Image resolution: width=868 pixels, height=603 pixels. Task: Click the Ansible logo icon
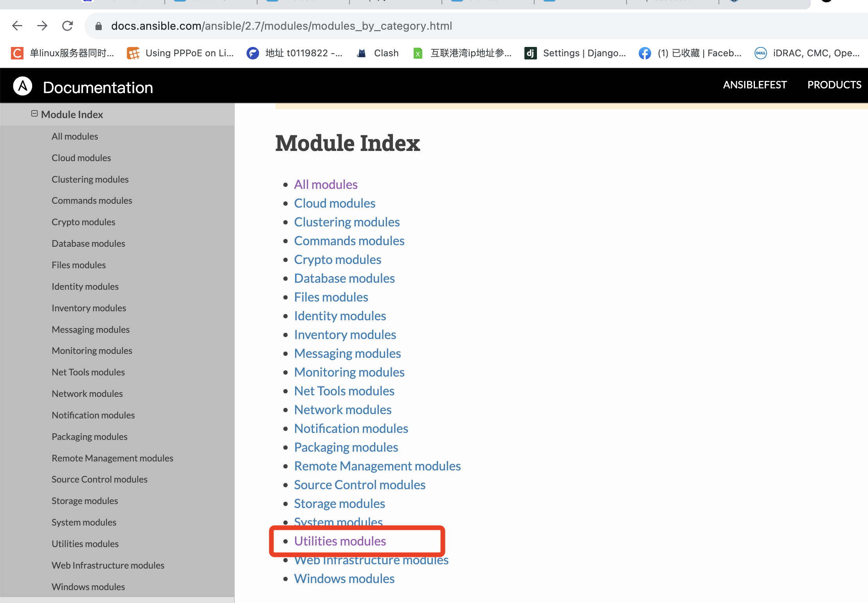click(23, 86)
